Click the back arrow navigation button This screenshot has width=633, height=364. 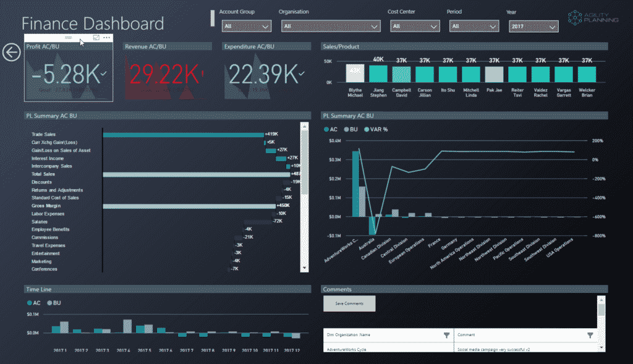point(11,53)
